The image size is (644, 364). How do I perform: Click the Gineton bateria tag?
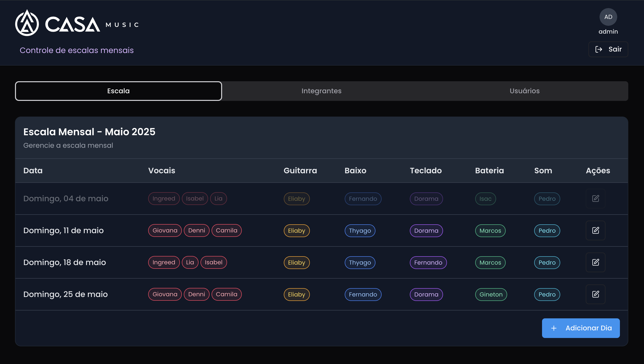491,295
